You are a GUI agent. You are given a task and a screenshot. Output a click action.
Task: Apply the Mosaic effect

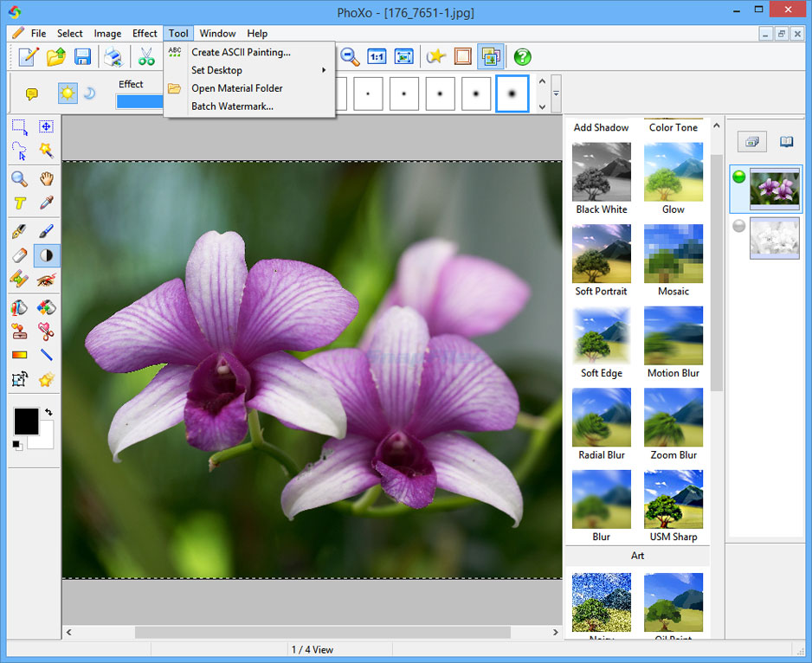click(673, 254)
